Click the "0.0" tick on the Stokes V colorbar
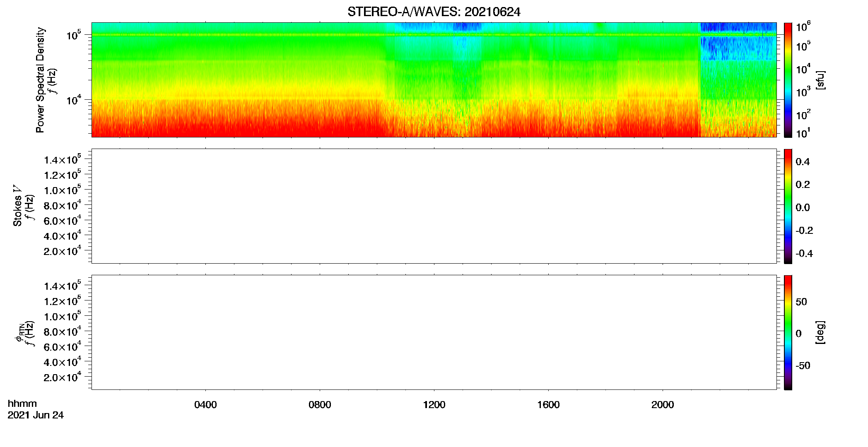868x447 pixels. [803, 208]
